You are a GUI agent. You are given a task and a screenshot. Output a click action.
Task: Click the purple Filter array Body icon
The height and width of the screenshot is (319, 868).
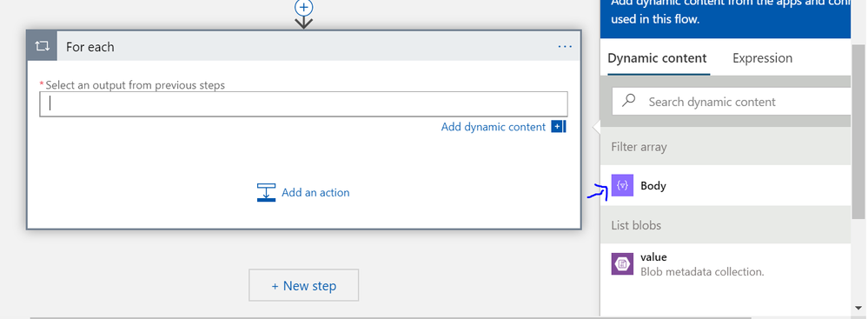click(x=622, y=185)
